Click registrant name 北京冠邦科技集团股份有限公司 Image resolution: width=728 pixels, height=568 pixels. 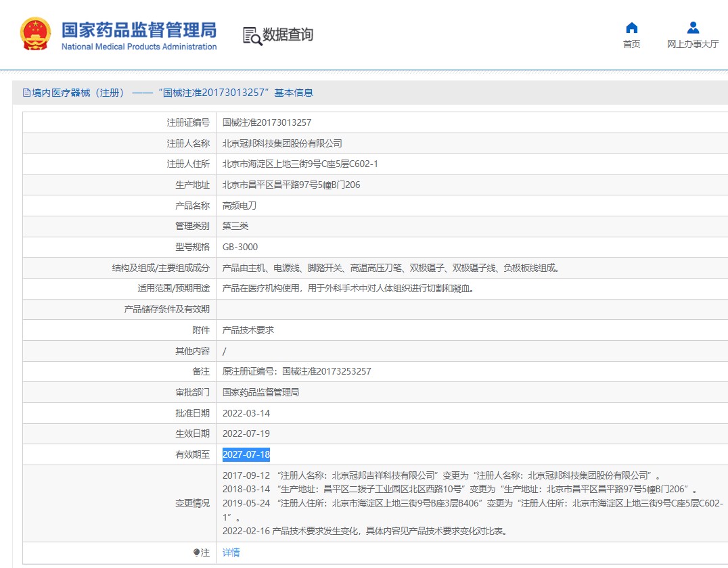[282, 143]
